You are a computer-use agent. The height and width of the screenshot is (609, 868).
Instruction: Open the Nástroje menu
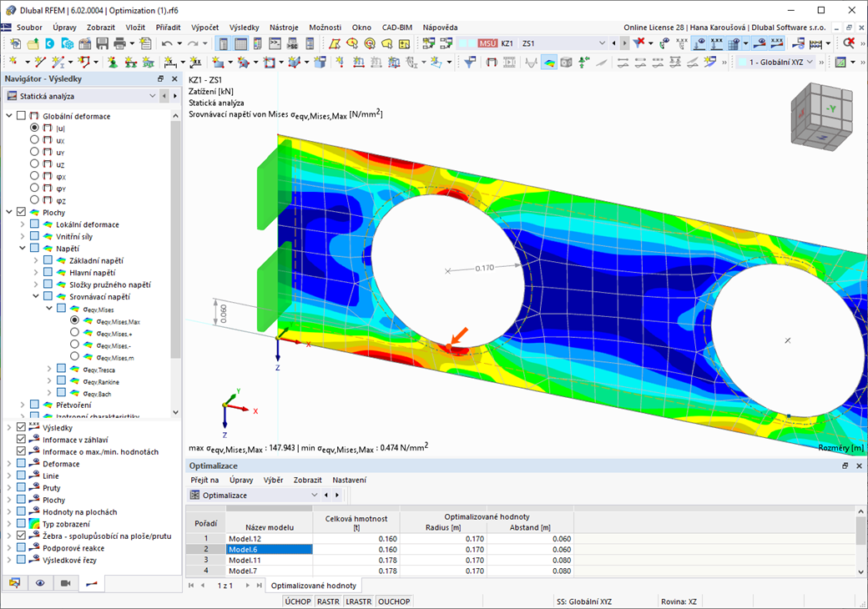pos(284,27)
